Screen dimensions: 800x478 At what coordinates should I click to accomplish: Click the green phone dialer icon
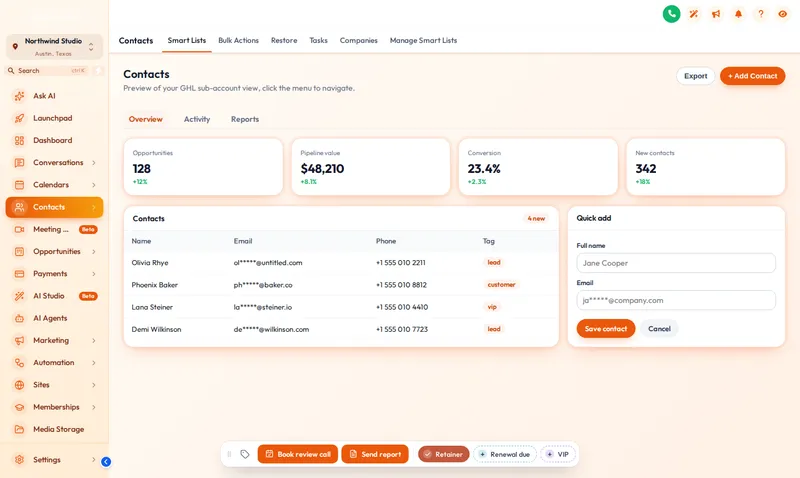tap(671, 14)
